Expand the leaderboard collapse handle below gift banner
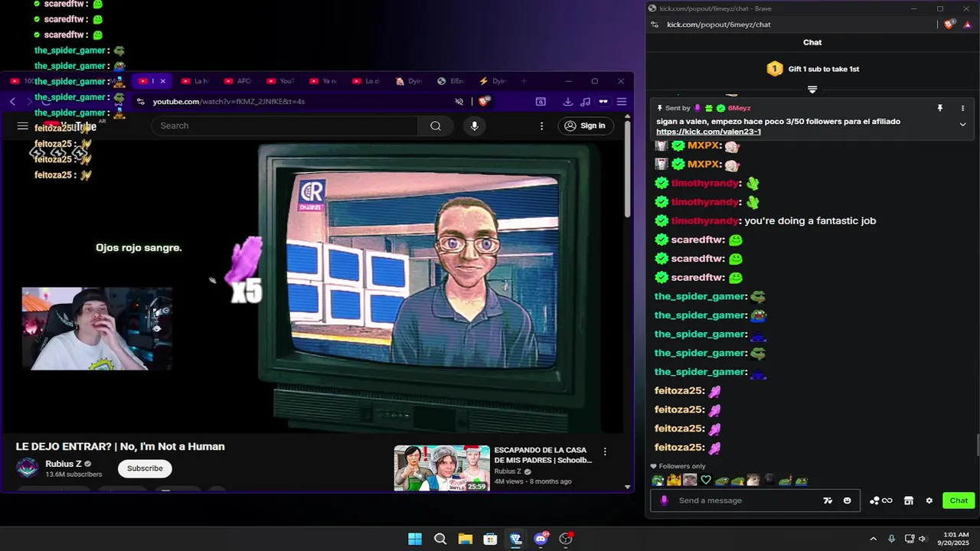This screenshot has height=551, width=980. pyautogui.click(x=812, y=90)
